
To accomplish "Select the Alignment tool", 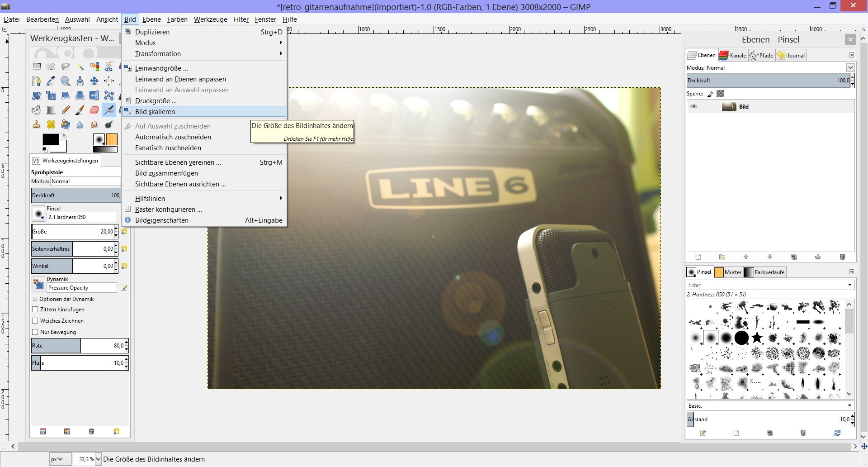I will (109, 81).
